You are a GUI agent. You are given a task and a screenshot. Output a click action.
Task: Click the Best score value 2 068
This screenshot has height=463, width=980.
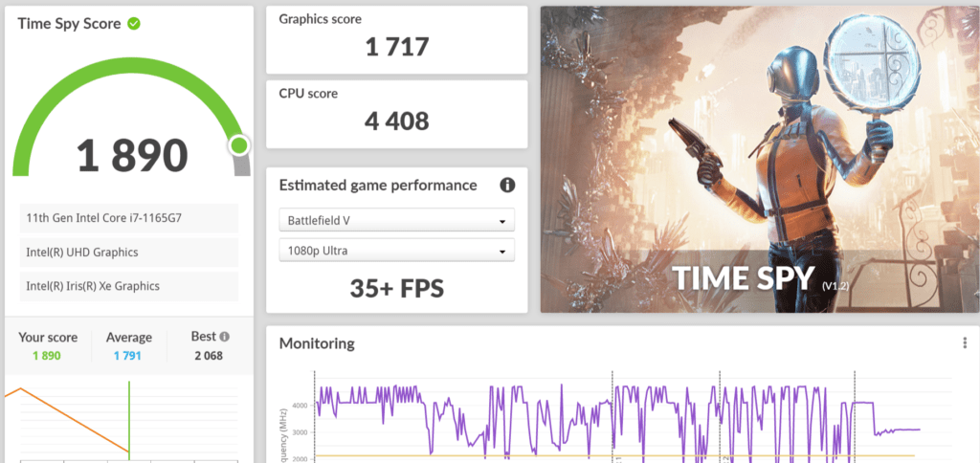click(210, 356)
